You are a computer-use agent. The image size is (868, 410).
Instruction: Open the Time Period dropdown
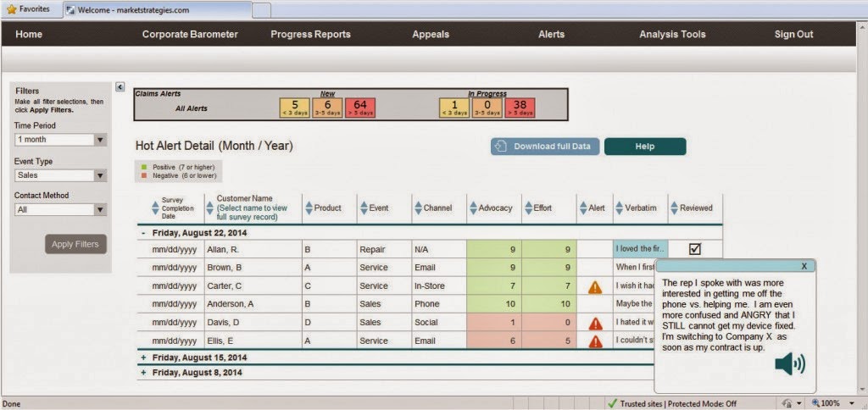pos(100,140)
